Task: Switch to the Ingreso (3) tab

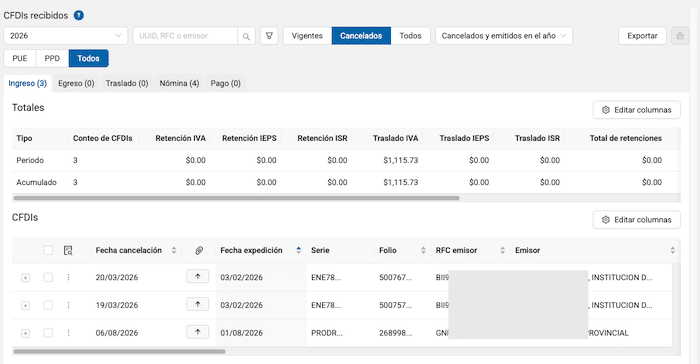Action: tap(28, 84)
